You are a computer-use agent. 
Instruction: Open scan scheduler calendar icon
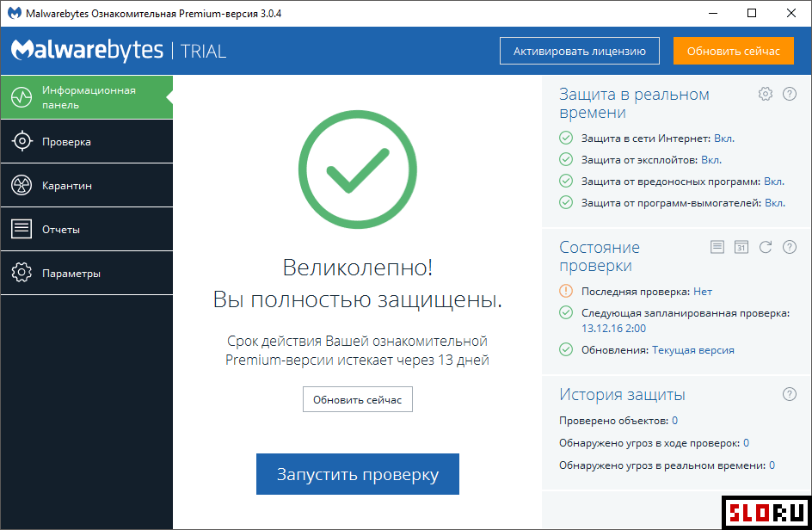tap(741, 247)
